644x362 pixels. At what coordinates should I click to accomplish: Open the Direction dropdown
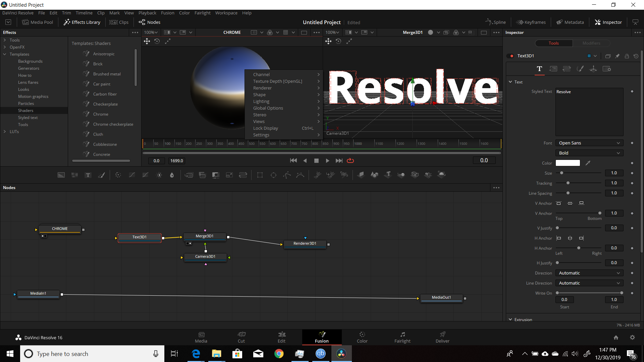pos(589,273)
